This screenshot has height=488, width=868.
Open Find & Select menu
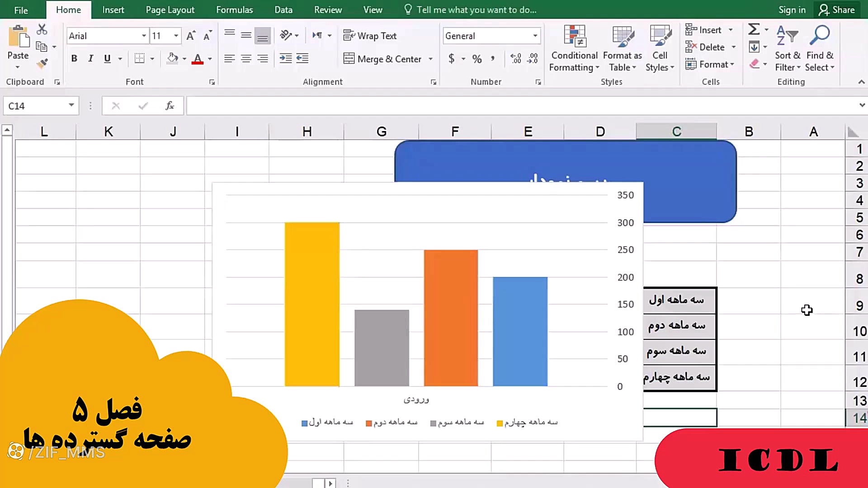pos(820,49)
